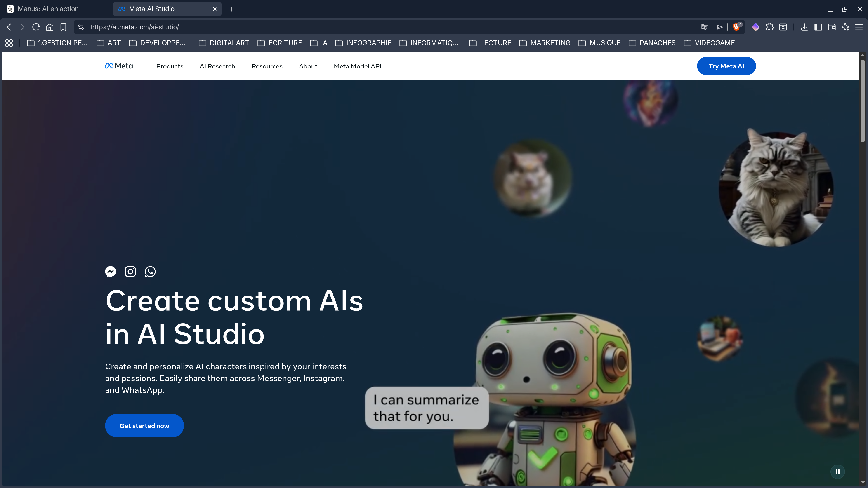Open the About menu
Image resolution: width=868 pixels, height=488 pixels.
(x=308, y=66)
